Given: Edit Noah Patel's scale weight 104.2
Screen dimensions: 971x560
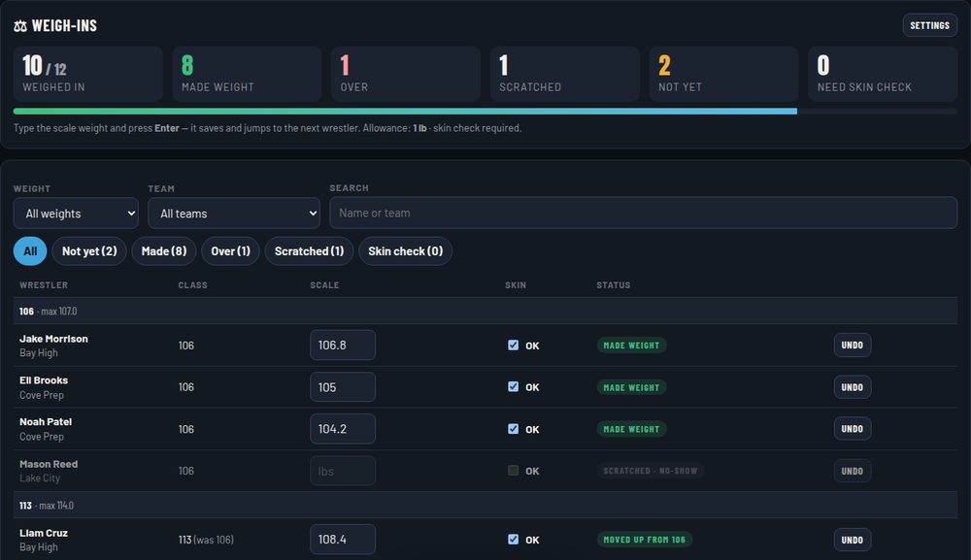Looking at the screenshot, I should (343, 429).
